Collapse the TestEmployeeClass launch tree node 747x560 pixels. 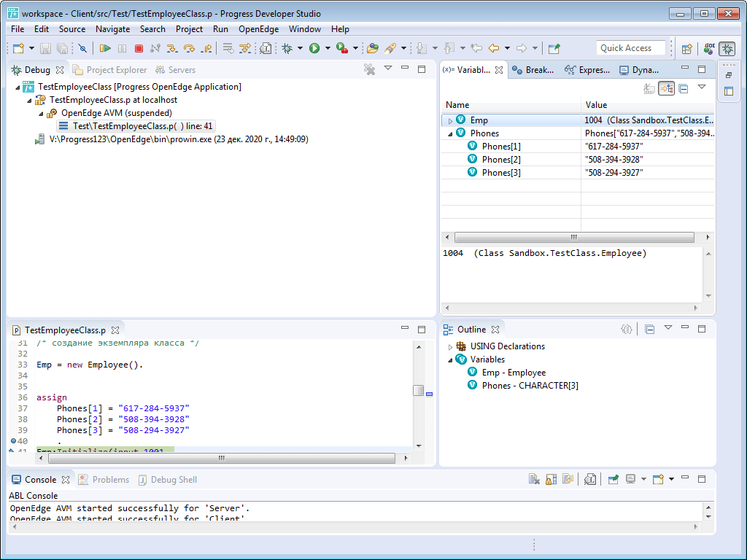[x=18, y=87]
